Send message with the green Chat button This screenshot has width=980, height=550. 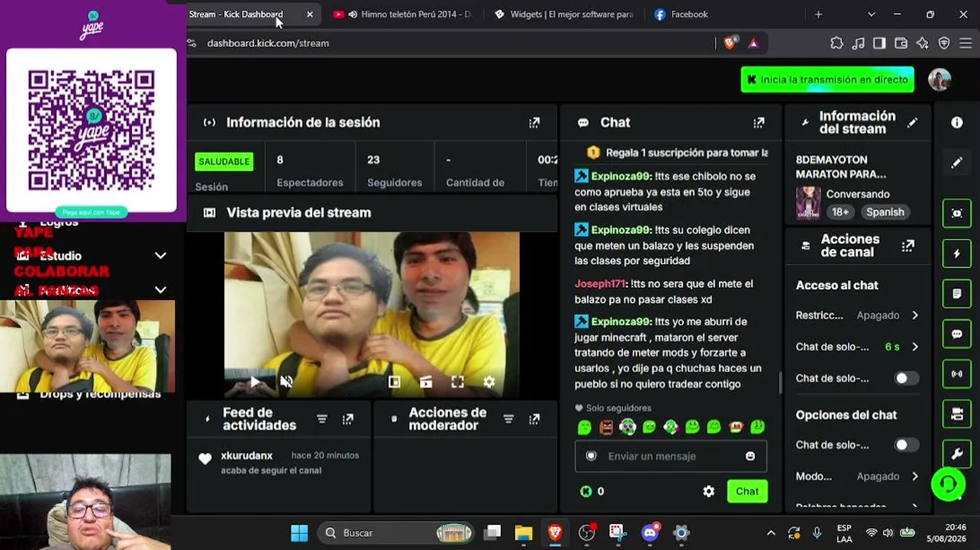(x=747, y=491)
